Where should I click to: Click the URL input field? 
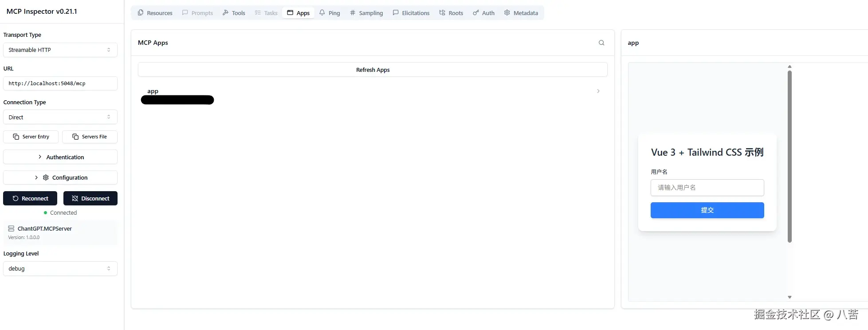[x=60, y=83]
